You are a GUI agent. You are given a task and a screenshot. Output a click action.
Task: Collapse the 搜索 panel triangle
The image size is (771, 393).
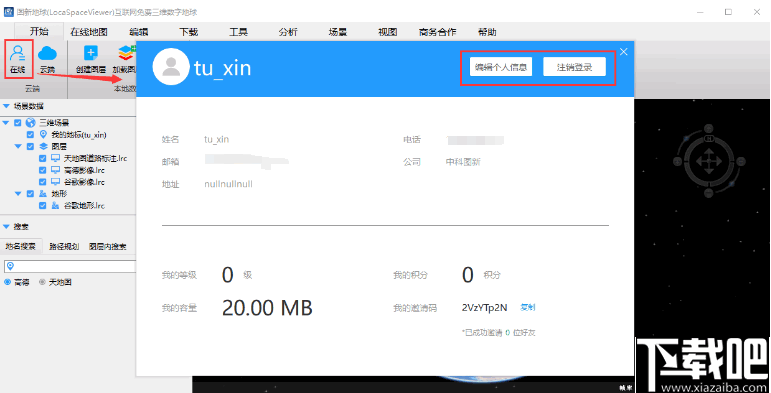click(6, 226)
